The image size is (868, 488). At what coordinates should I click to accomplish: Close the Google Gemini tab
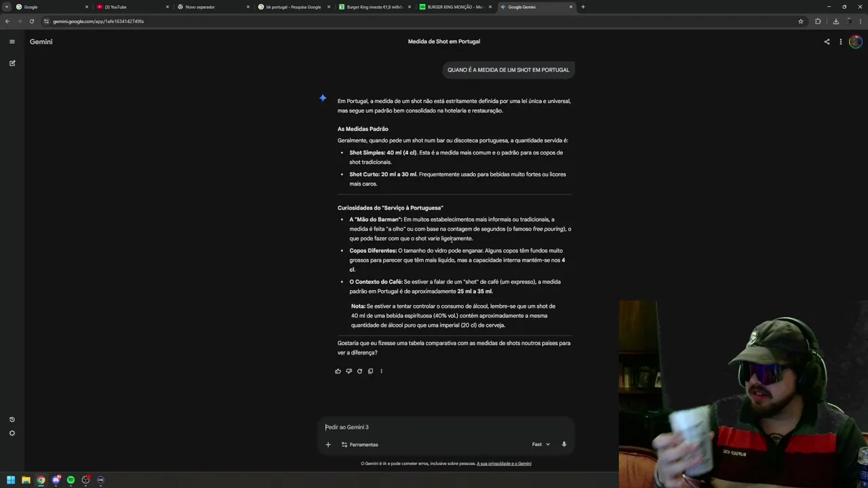pyautogui.click(x=571, y=7)
